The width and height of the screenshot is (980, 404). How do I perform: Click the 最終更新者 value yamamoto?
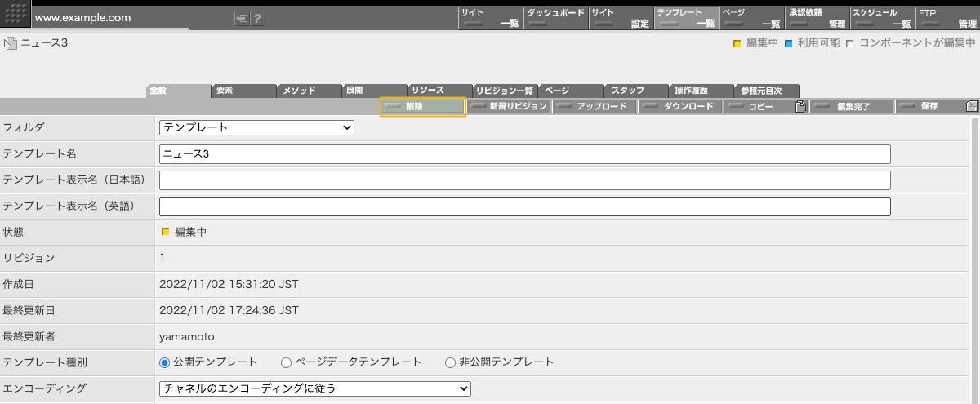click(x=187, y=336)
